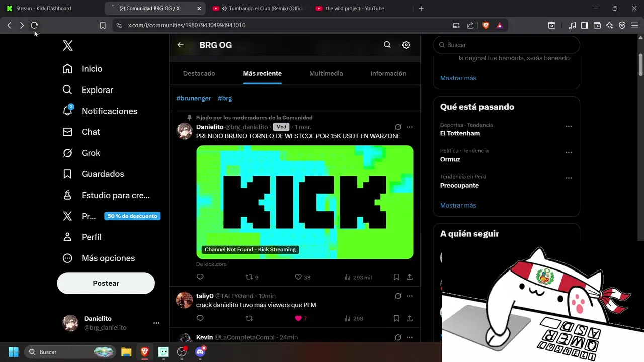Image resolution: width=644 pixels, height=362 pixels.
Task: Open Estudio para creadores
Action: coord(106,195)
